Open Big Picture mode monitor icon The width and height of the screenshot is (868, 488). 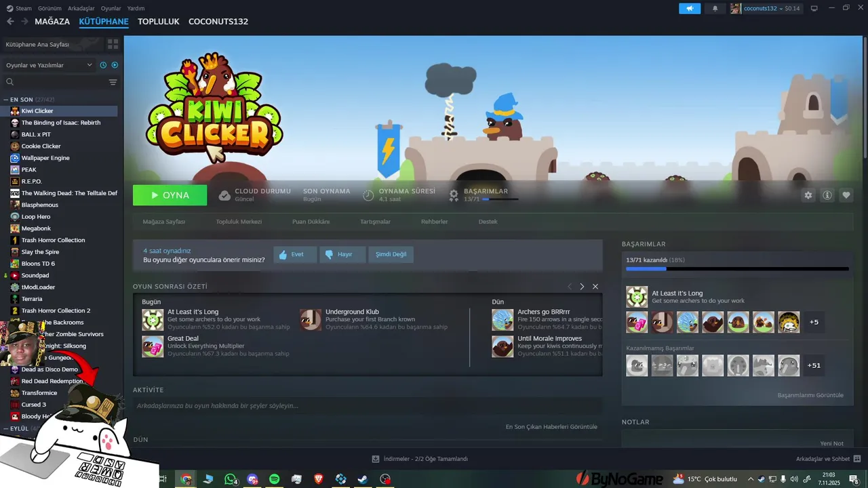[x=814, y=8]
